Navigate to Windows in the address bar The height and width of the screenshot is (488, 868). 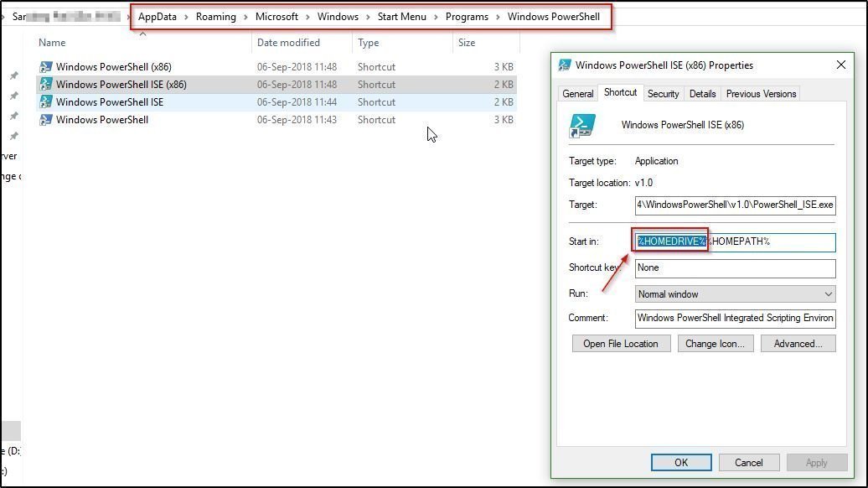click(338, 17)
